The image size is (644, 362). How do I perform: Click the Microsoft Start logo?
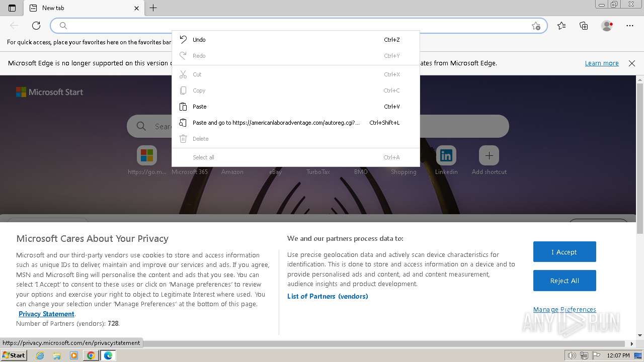click(x=49, y=92)
